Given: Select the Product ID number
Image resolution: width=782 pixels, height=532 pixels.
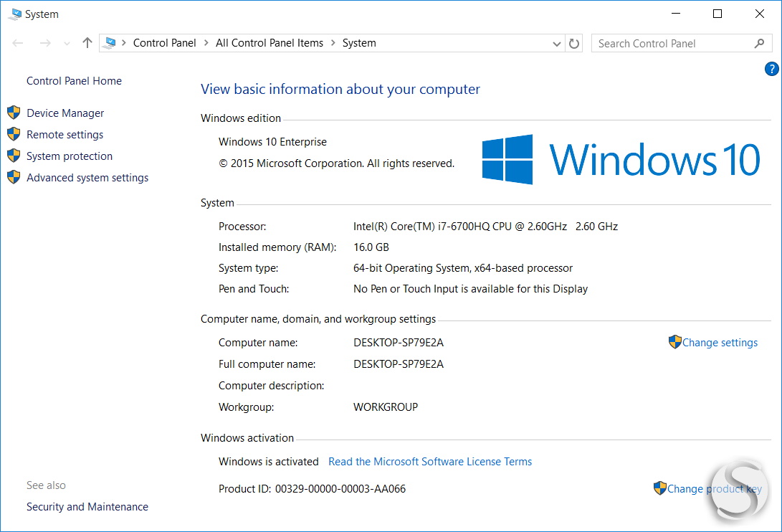Looking at the screenshot, I should pos(340,489).
